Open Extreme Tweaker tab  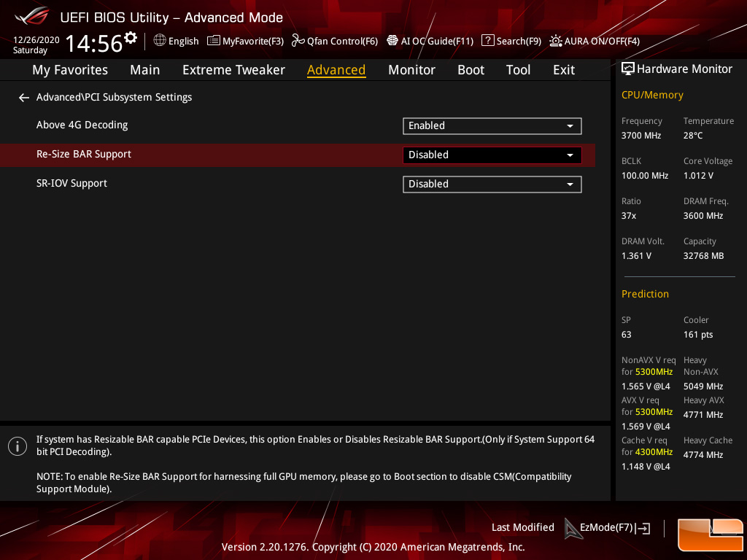point(233,70)
